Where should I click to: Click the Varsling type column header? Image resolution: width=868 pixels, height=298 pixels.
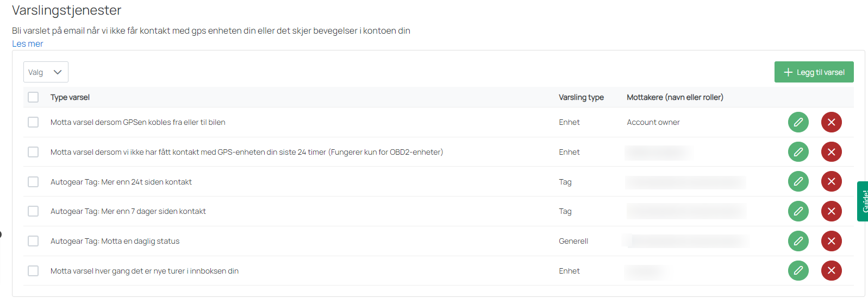click(581, 97)
